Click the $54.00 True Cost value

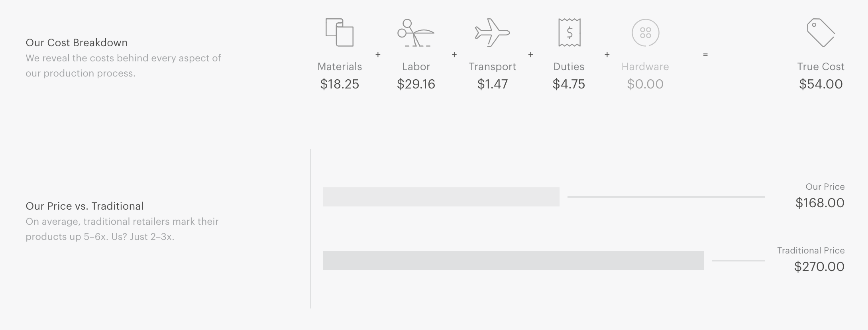(x=821, y=84)
